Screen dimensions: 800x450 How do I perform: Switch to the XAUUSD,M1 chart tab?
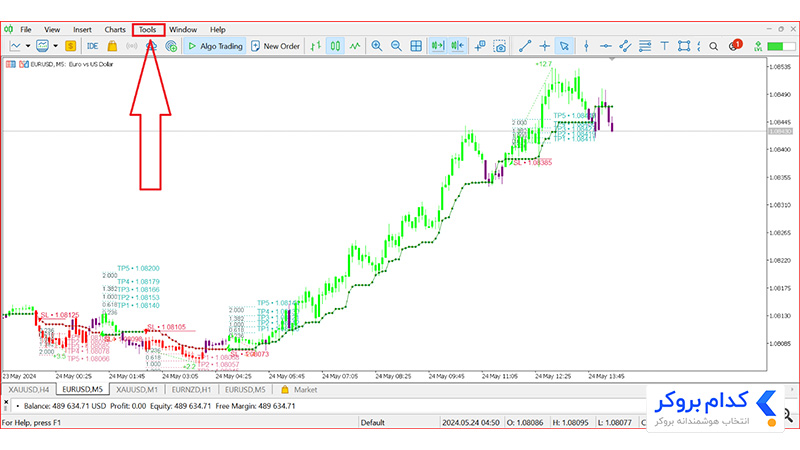point(136,389)
